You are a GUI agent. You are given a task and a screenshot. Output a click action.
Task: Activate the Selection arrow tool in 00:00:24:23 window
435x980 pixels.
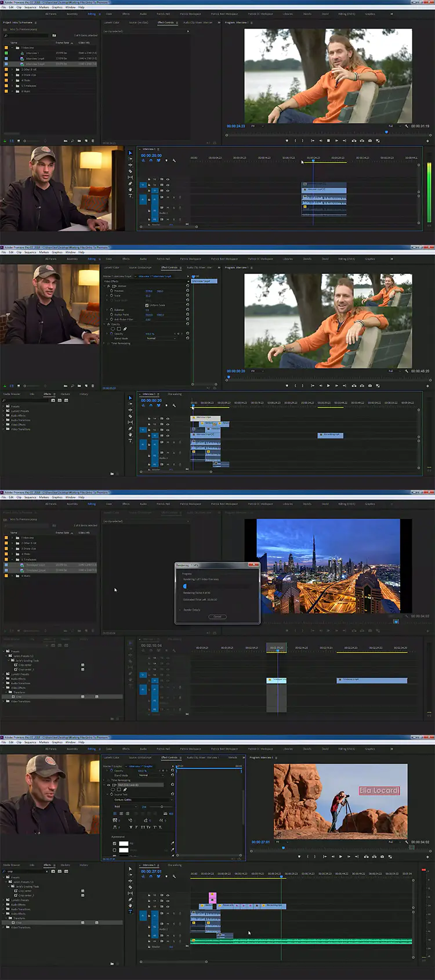click(x=130, y=153)
